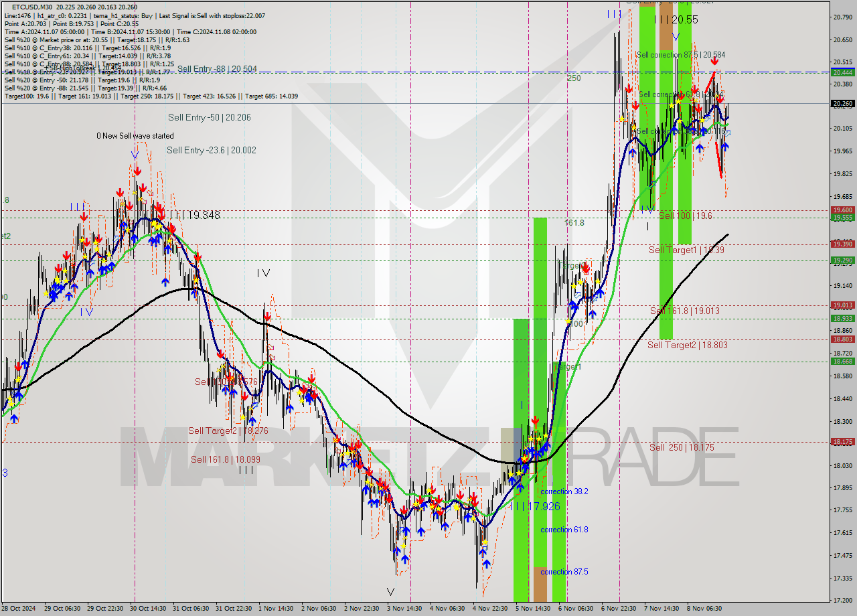Select the 'correction 38.2' label
Image resolution: width=857 pixels, height=616 pixels.
tap(564, 491)
